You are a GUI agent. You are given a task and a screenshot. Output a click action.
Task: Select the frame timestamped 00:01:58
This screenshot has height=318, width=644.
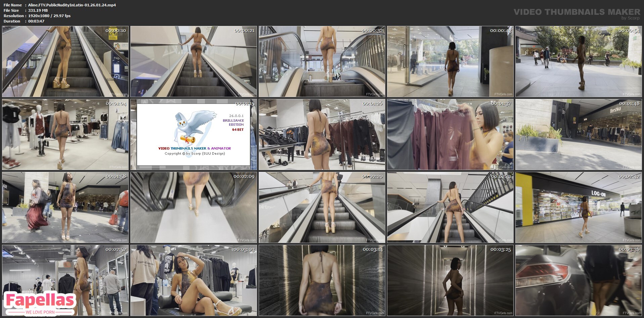65,207
